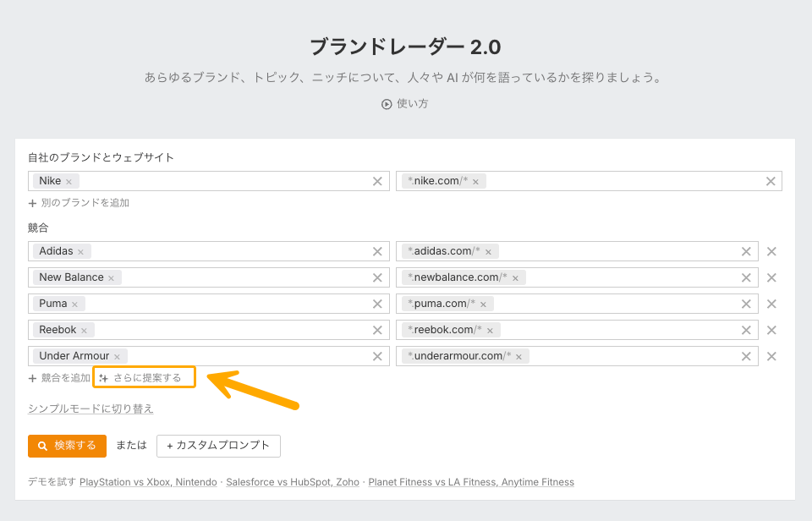812x521 pixels.
Task: Delete the Under Armour competitor row
Action: (x=771, y=356)
